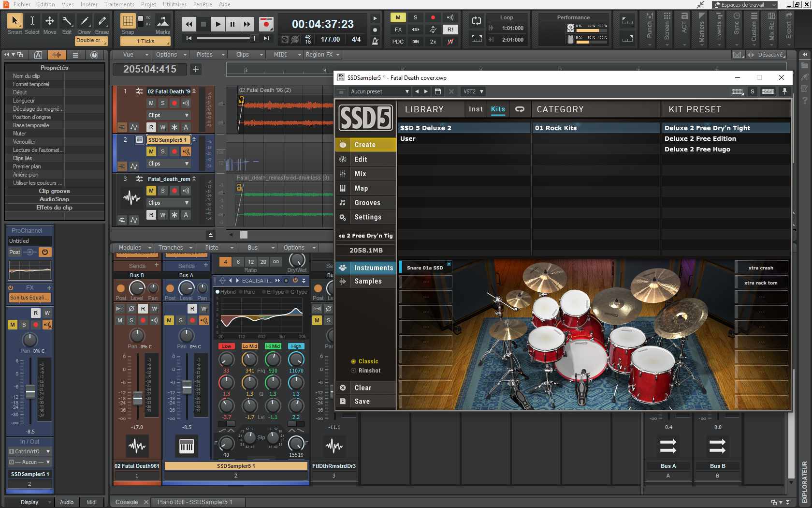Open the SSD5 Mix page

366,174
